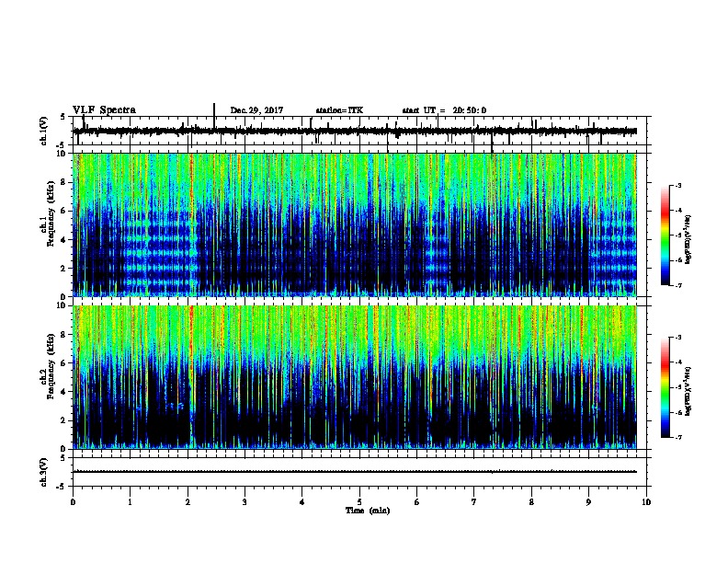This screenshot has height=563, width=728.
Task: Click the "8" kHz tick of ch.1 spectrogram
Action: click(63, 182)
